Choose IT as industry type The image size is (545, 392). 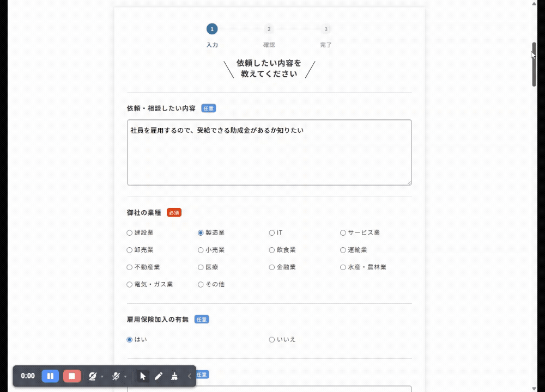272,232
